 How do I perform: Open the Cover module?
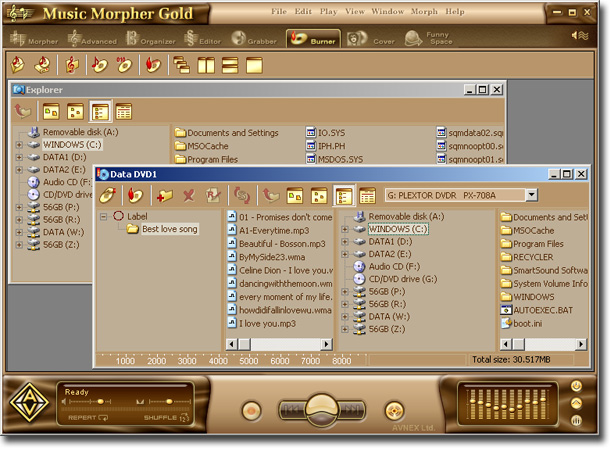click(370, 39)
